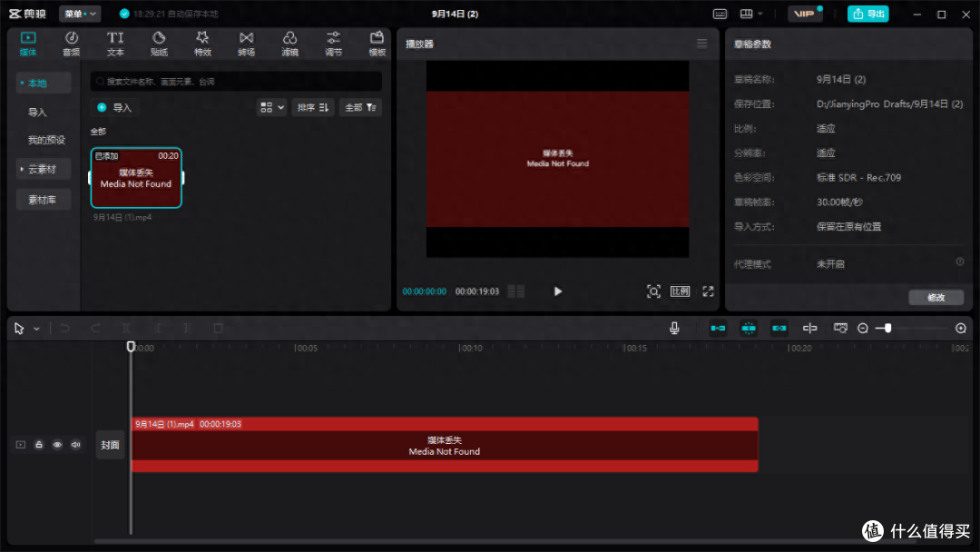Screen dimensions: 980x552
Task: Click the trash delete icon in timeline toolbar
Action: coord(218,328)
